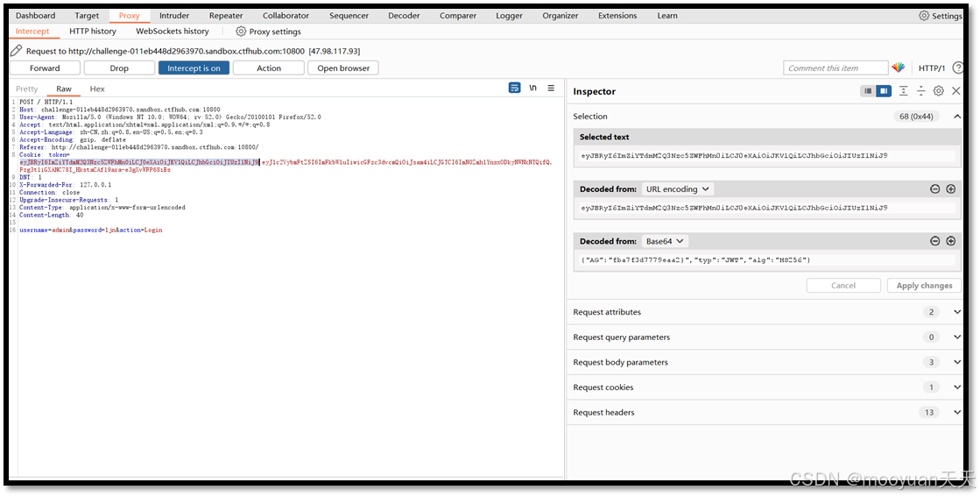
Task: Expand the Request cookies section
Action: 957,387
